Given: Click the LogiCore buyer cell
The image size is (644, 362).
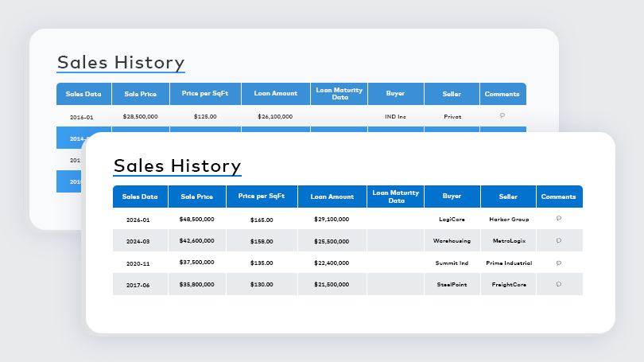Looking at the screenshot, I should click(x=452, y=219).
